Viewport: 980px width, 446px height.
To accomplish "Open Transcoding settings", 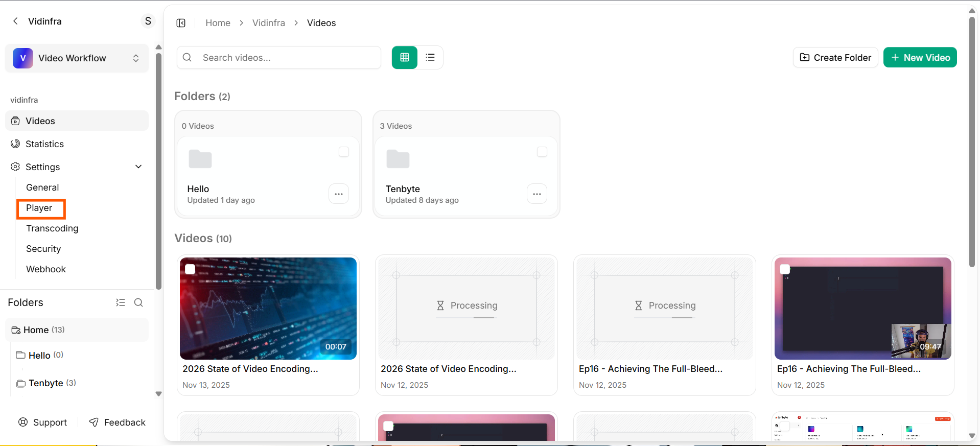I will tap(52, 228).
